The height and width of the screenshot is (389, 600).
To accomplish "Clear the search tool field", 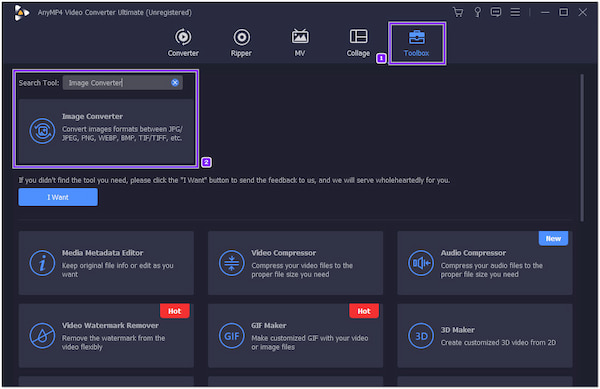I will tap(175, 83).
